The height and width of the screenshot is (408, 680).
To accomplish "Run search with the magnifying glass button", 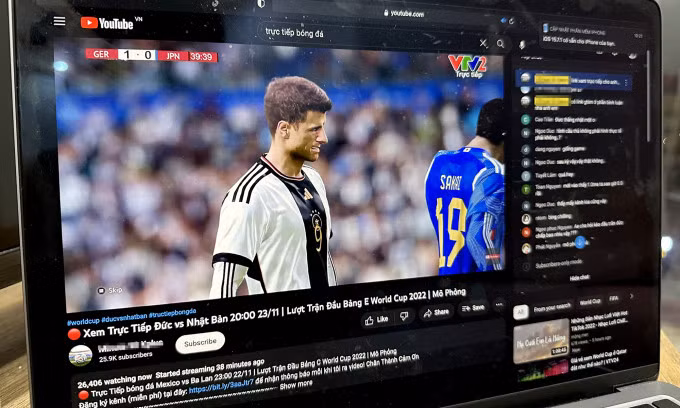I will (x=500, y=44).
